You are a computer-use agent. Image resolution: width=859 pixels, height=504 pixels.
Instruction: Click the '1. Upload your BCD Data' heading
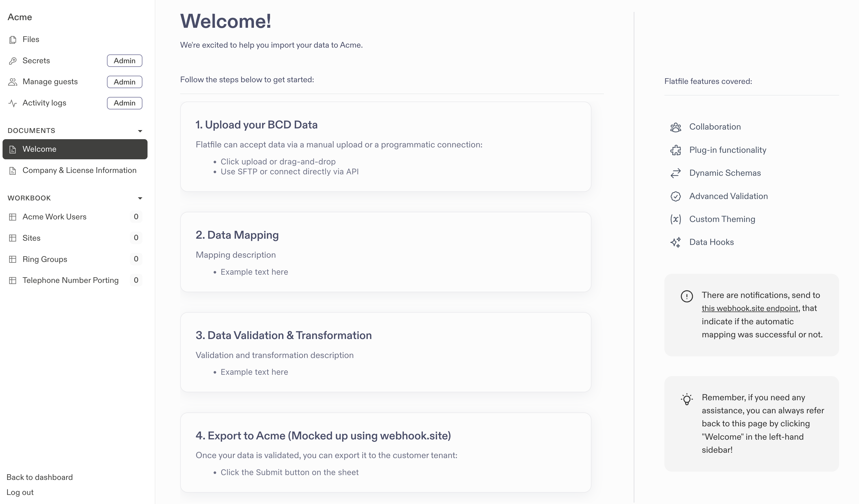256,125
